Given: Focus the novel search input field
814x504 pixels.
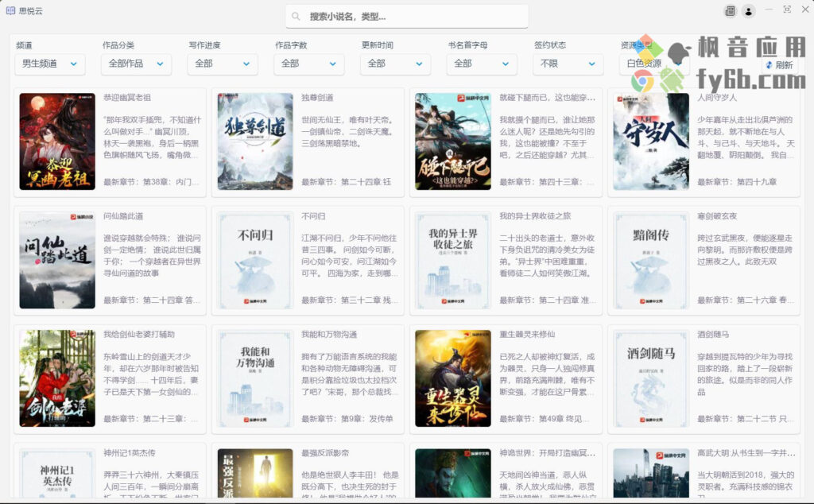Looking at the screenshot, I should pos(407,17).
